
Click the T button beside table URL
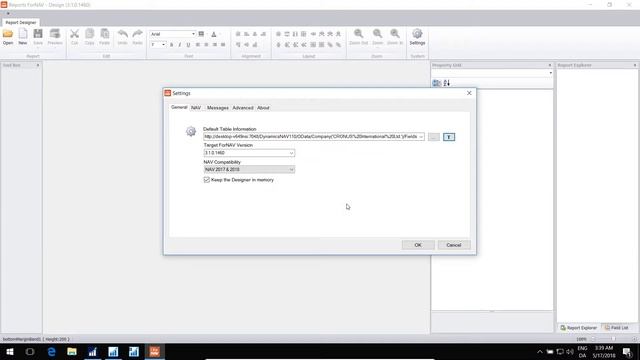(449, 137)
